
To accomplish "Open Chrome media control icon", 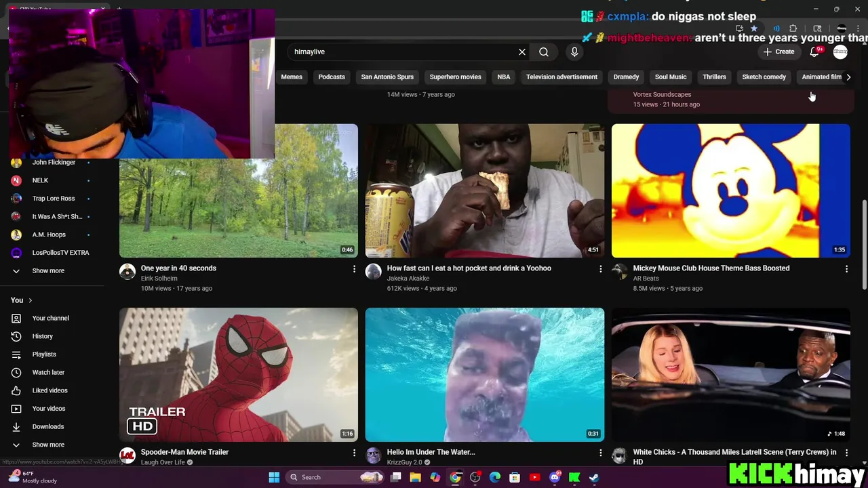I will pos(776,28).
